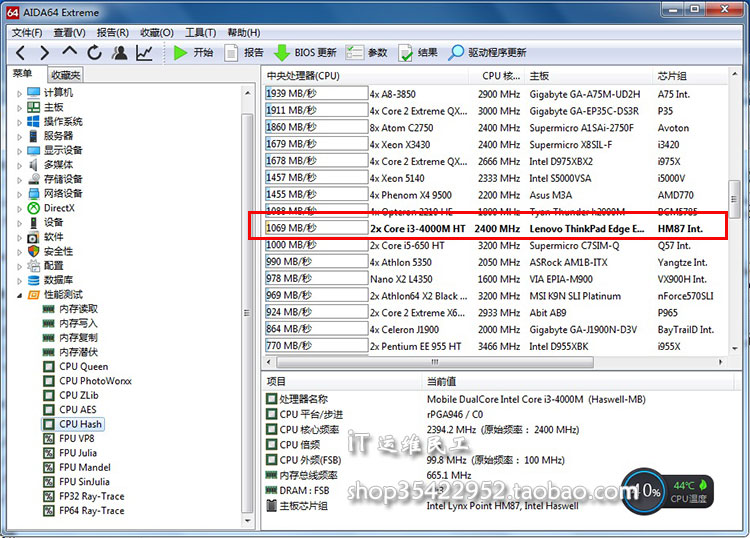The width and height of the screenshot is (750, 538).
Task: Switch to the 菜单 tab
Action: [x=22, y=74]
